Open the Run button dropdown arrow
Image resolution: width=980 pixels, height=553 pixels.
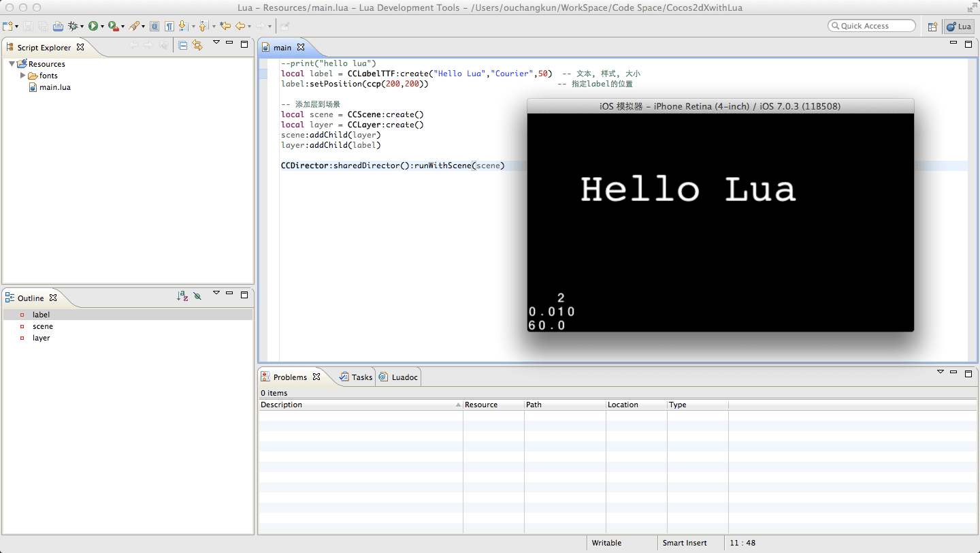coord(102,27)
